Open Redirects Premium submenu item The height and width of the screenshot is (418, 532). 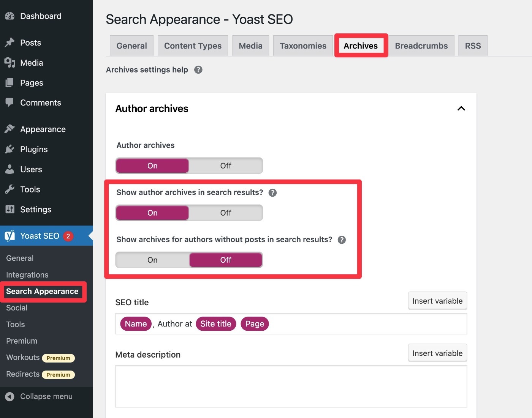click(x=40, y=374)
